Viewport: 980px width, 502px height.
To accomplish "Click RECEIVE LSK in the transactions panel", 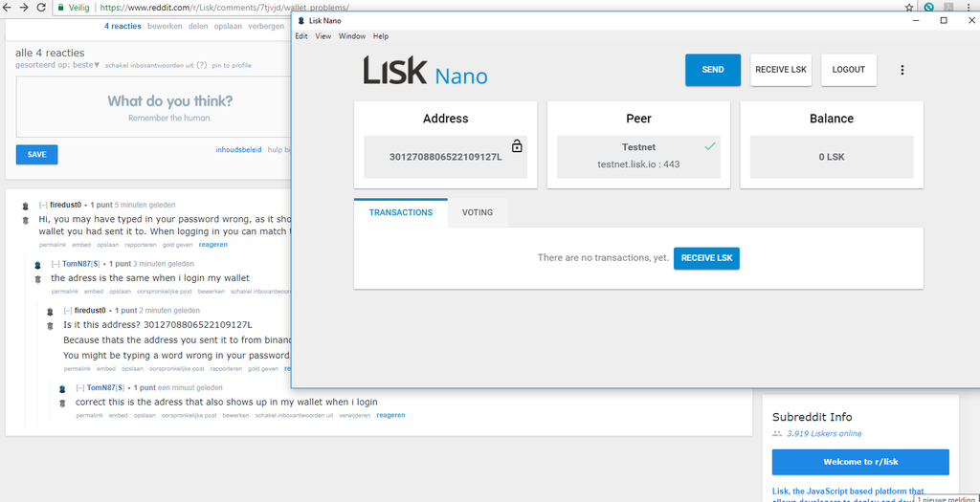I will (706, 258).
